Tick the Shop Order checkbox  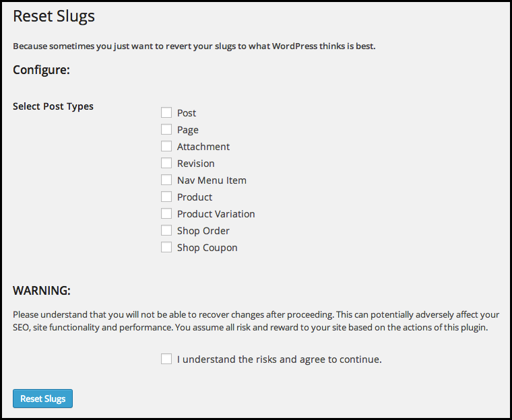pos(166,230)
